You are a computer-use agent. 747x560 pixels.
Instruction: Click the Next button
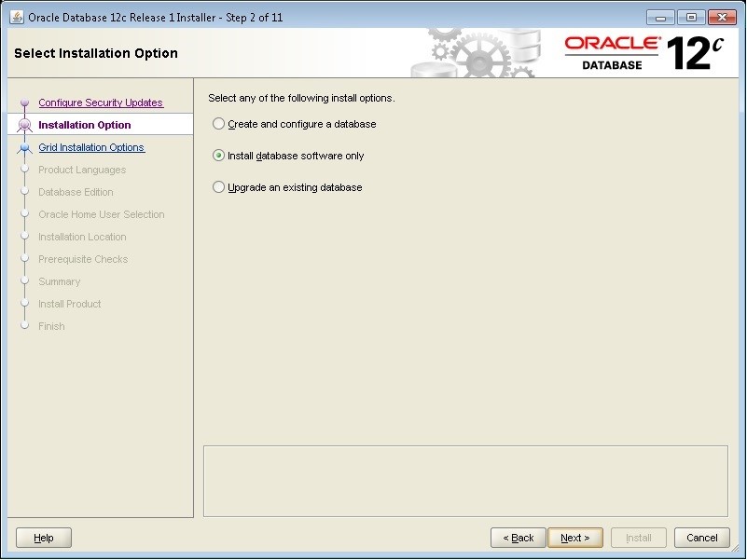coord(575,538)
